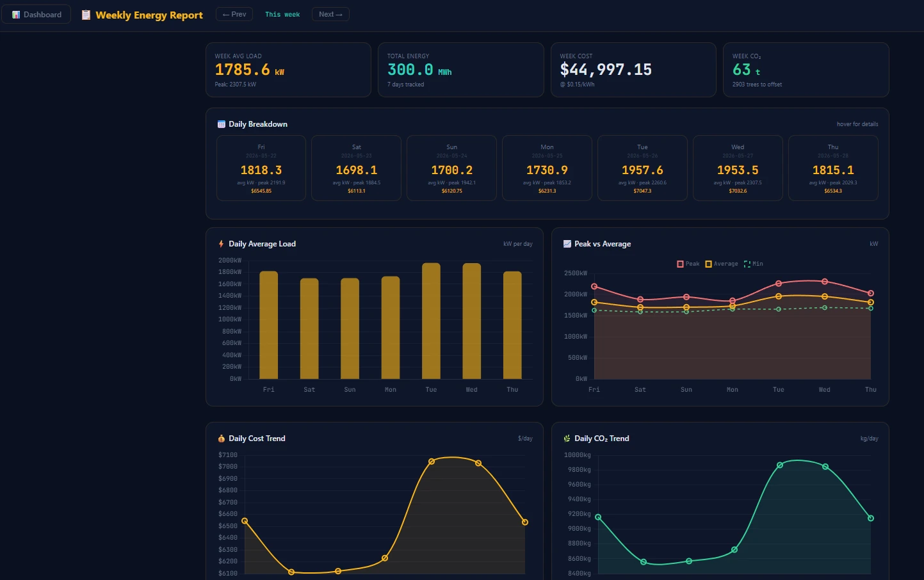Click the Friday starting point of Daily Cost Trend
The width and height of the screenshot is (924, 580).
coord(245,521)
